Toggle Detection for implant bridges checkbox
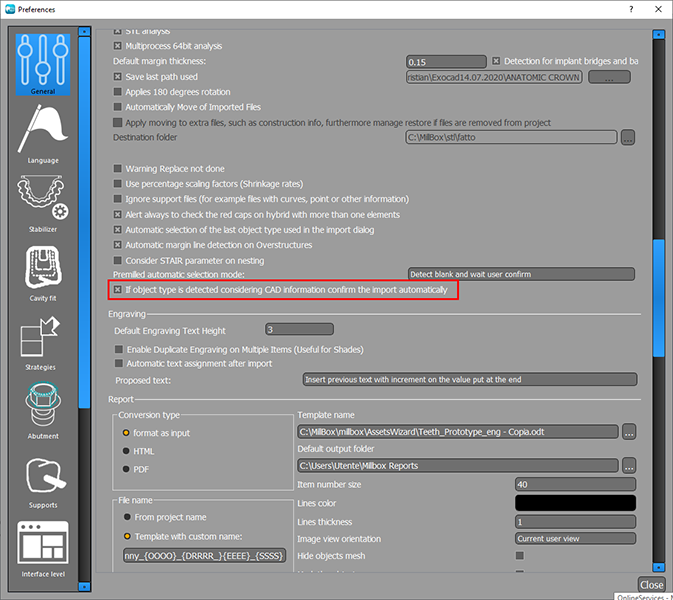This screenshot has width=673, height=600. click(x=496, y=61)
